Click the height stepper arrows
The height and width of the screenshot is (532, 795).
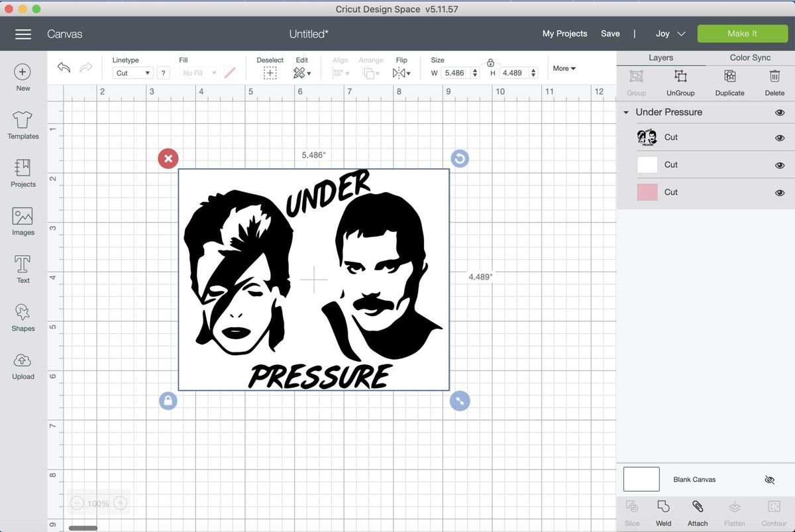tap(533, 73)
